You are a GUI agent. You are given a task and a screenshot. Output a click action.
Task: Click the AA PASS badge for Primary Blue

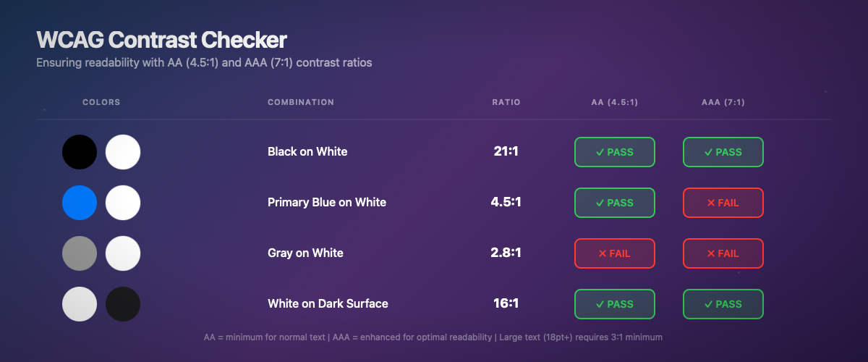[614, 203]
